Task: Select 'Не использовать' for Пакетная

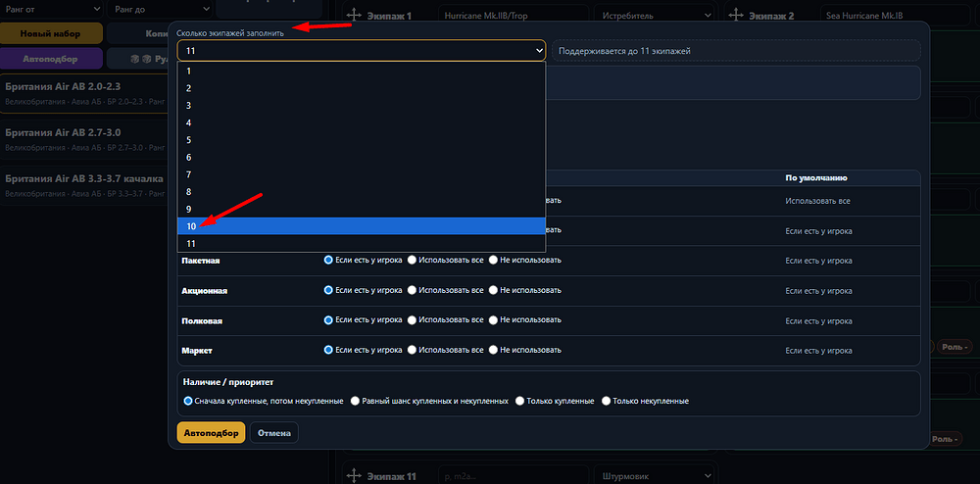Action: click(x=493, y=260)
